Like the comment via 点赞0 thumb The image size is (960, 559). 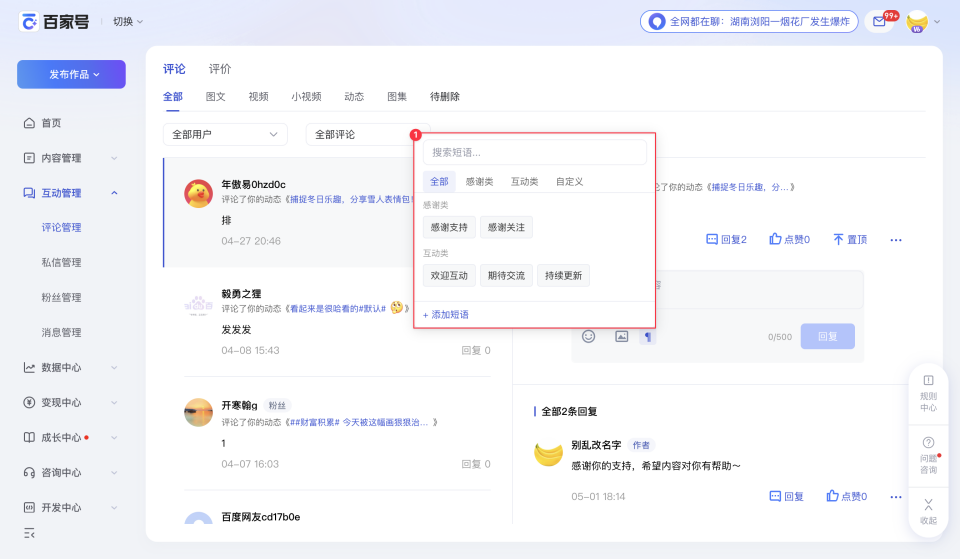[789, 239]
